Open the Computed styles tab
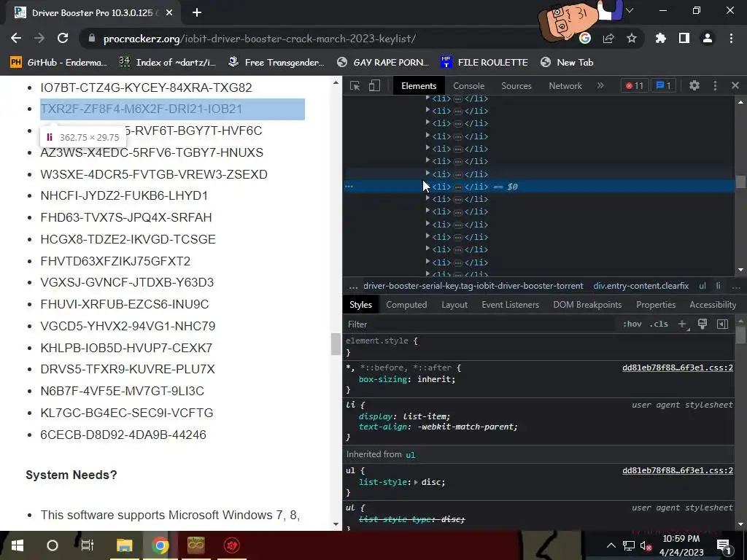 pyautogui.click(x=406, y=305)
